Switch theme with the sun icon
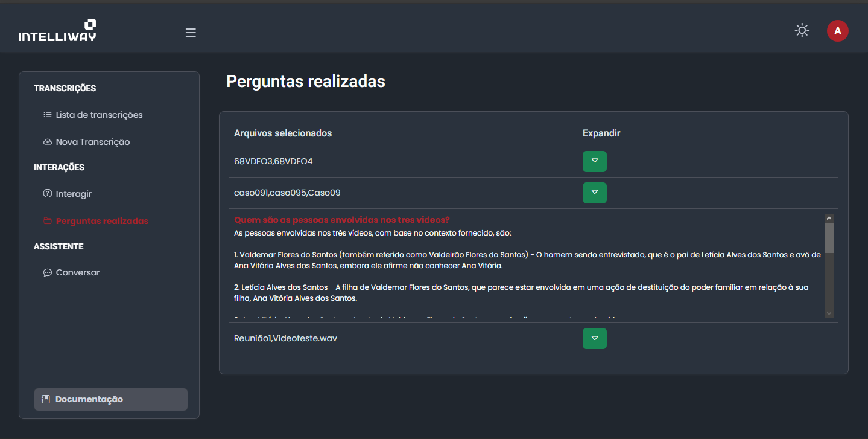Viewport: 868px width, 439px height. click(x=802, y=30)
